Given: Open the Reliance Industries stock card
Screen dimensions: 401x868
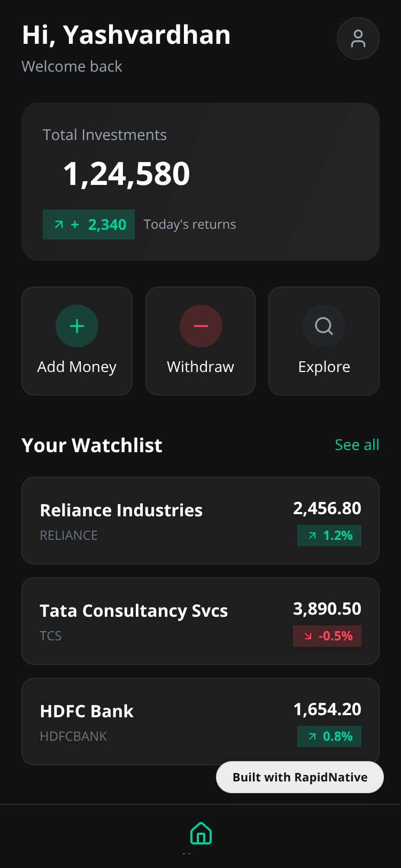Looking at the screenshot, I should [160, 521].
